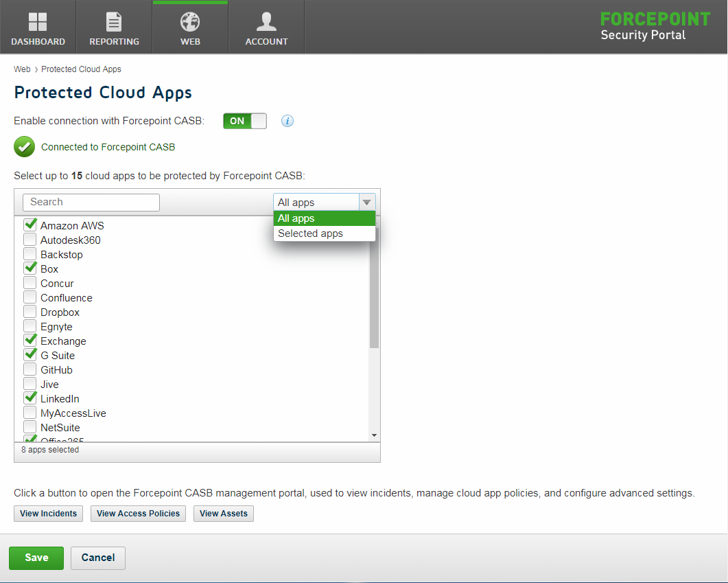Image resolution: width=728 pixels, height=583 pixels.
Task: Check the Backstop checkbox
Action: [x=30, y=254]
